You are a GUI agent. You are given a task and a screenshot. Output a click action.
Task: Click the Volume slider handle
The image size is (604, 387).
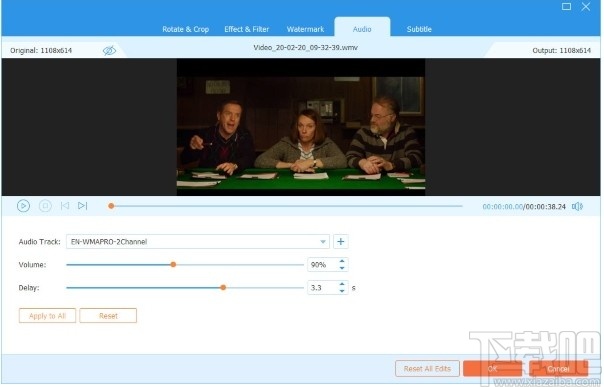pyautogui.click(x=173, y=265)
